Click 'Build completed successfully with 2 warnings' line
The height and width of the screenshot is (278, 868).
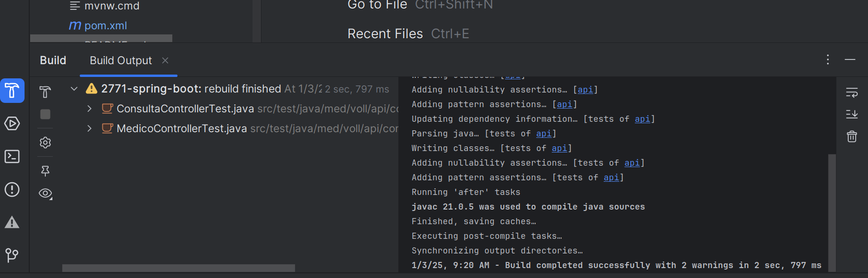[x=616, y=265]
